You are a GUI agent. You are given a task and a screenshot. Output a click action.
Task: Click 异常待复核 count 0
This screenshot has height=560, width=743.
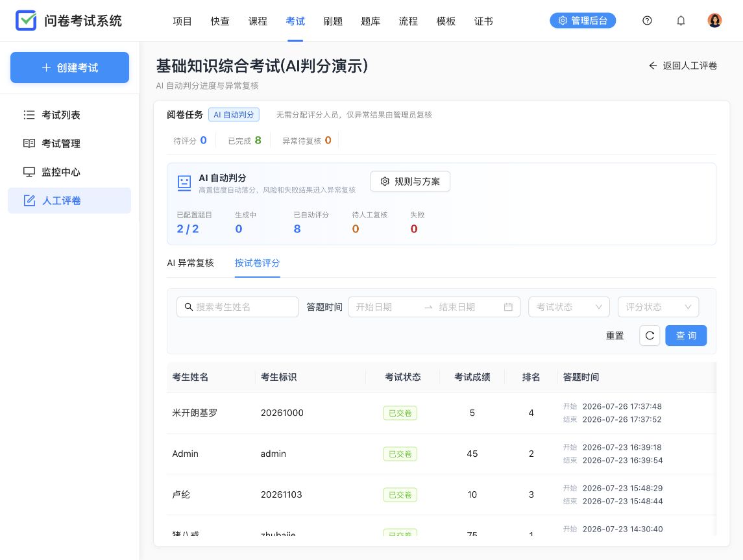(328, 140)
